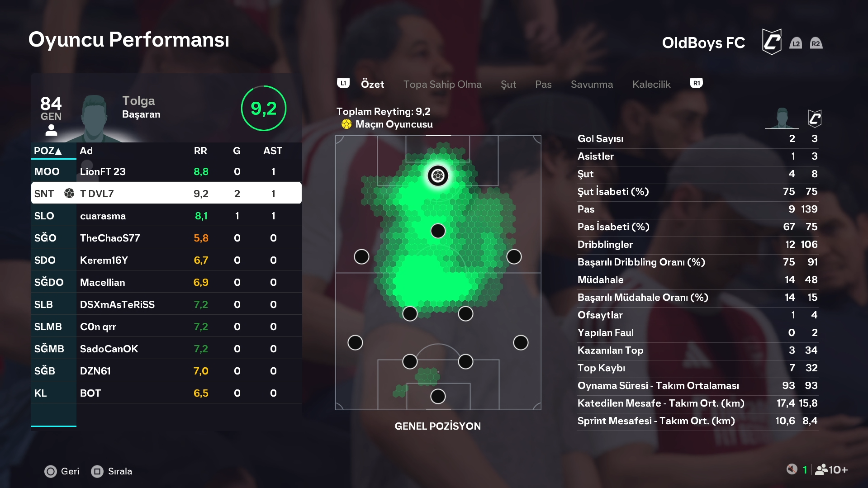The width and height of the screenshot is (868, 488).
Task: Click the R1 bumper tab icon
Action: click(696, 84)
